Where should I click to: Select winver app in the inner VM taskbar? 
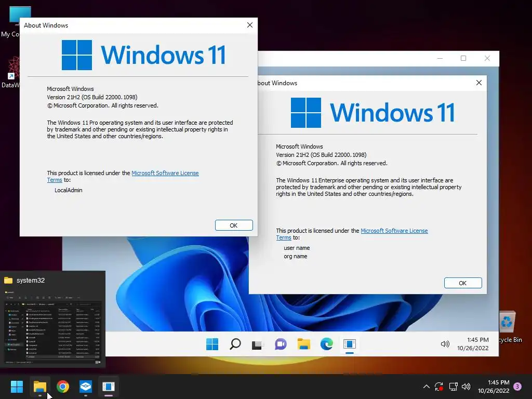(350, 344)
